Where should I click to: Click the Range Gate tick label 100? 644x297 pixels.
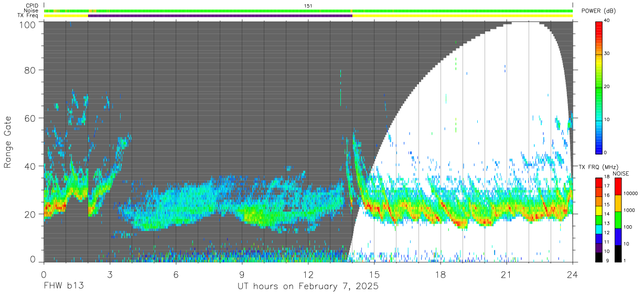28,25
